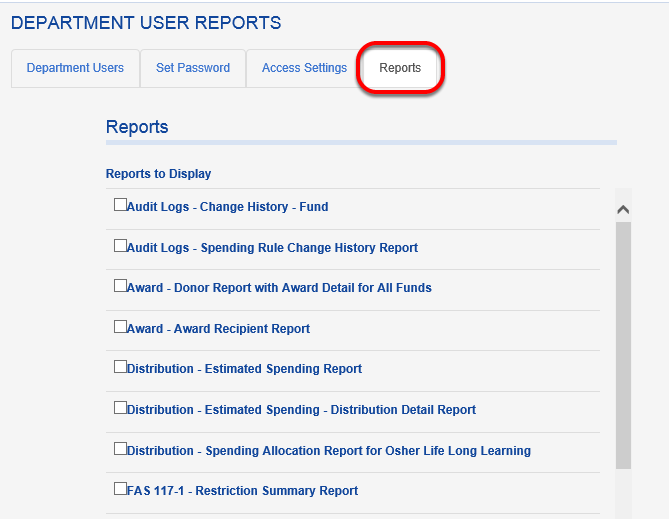Click 'Award - Donor Report with Award Detail for All Funds'
Image resolution: width=669 pixels, height=519 pixels.
tap(279, 288)
